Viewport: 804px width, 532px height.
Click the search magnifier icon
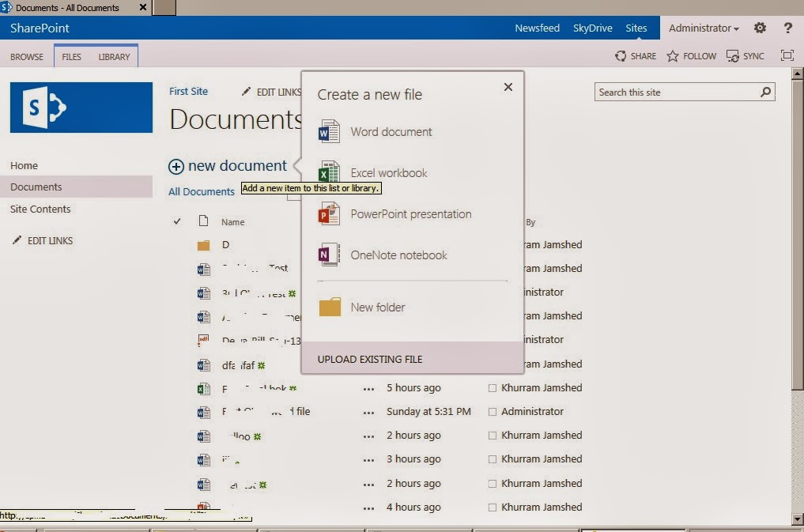pyautogui.click(x=765, y=92)
